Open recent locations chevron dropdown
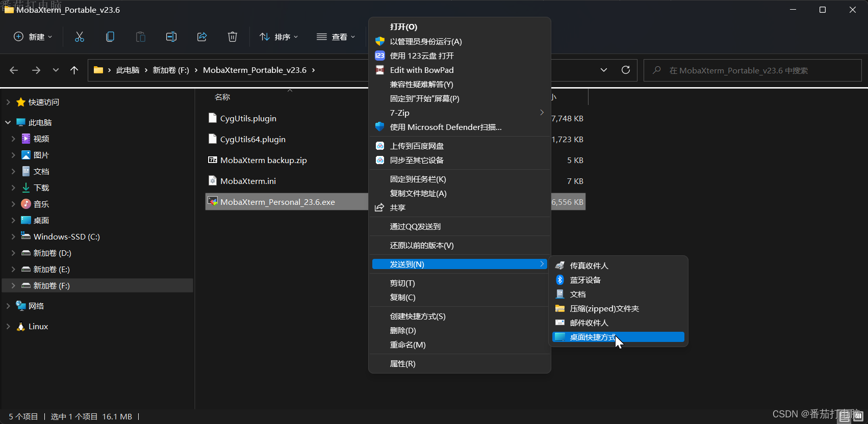This screenshot has width=868, height=424. tap(56, 70)
